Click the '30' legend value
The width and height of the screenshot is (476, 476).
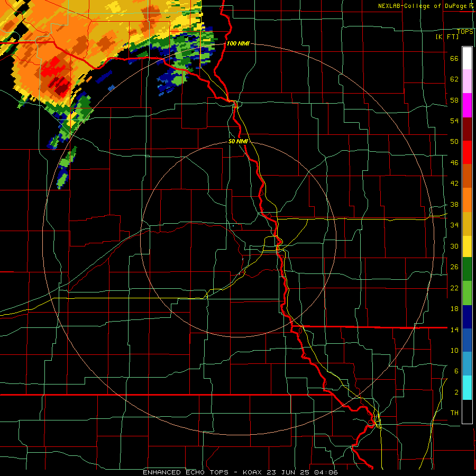(454, 246)
